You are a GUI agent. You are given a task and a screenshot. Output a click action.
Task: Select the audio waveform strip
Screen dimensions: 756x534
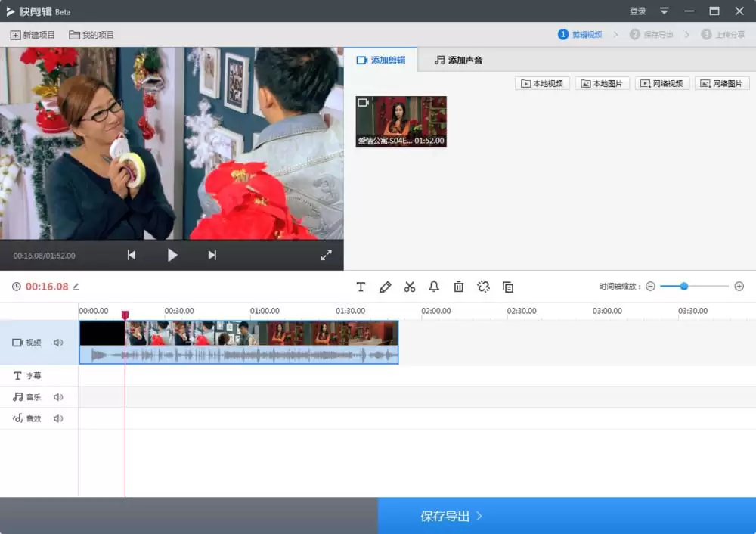[239, 355]
